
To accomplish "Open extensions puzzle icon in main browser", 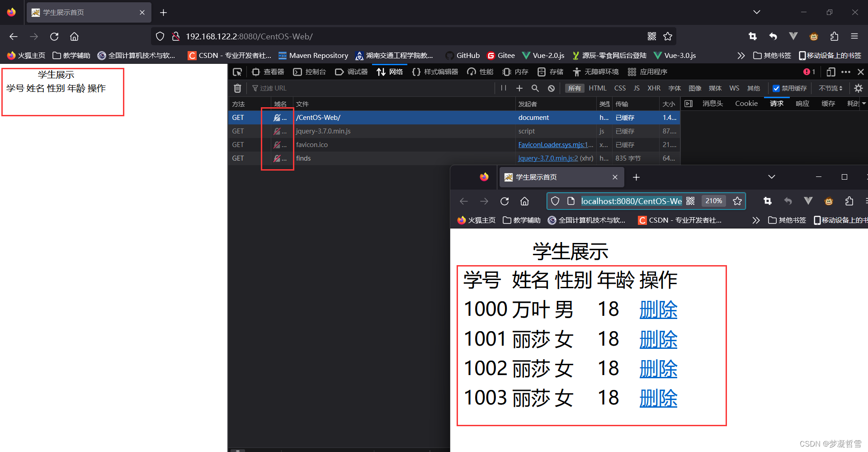I will [834, 37].
